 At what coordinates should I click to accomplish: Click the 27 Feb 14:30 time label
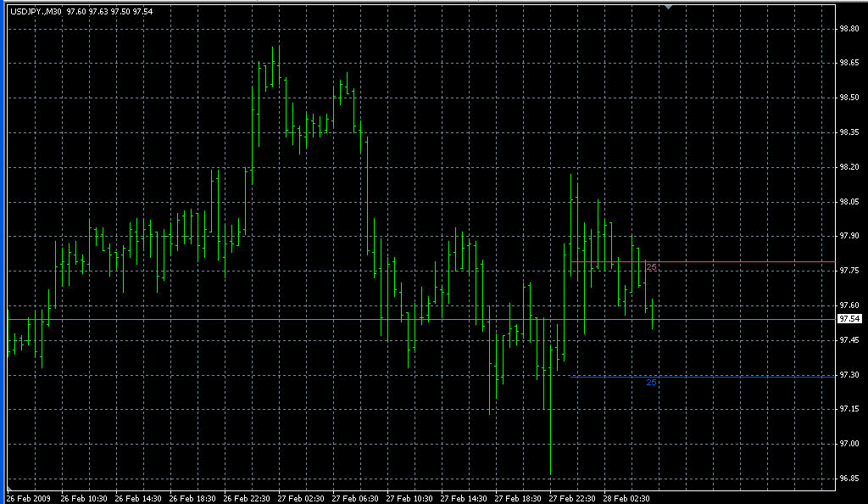click(464, 498)
